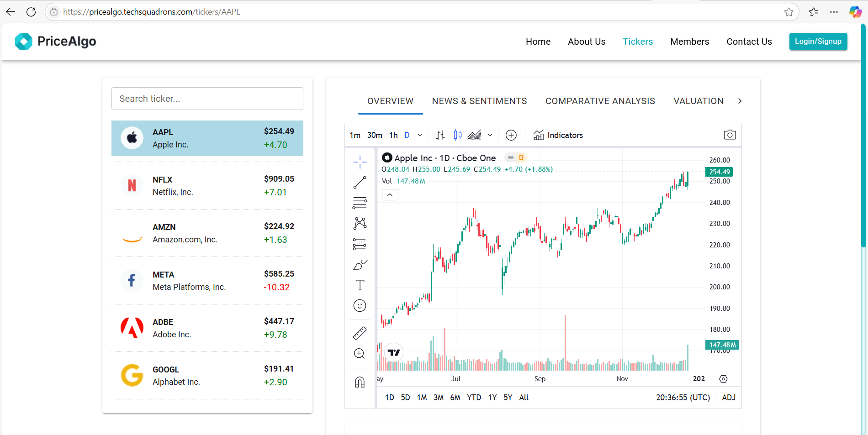Open the Indicators panel

point(558,135)
